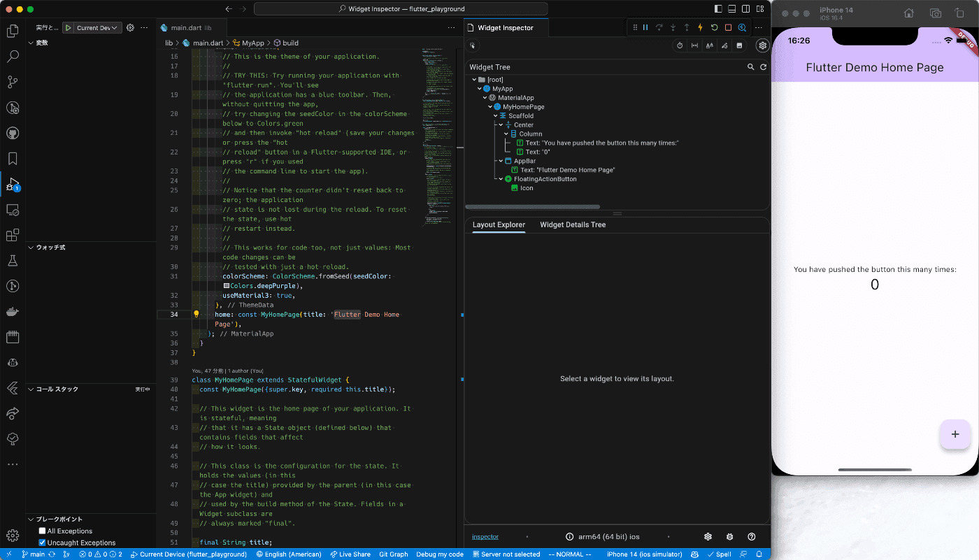Click Git Graph in status bar
The height and width of the screenshot is (560, 979).
[393, 554]
